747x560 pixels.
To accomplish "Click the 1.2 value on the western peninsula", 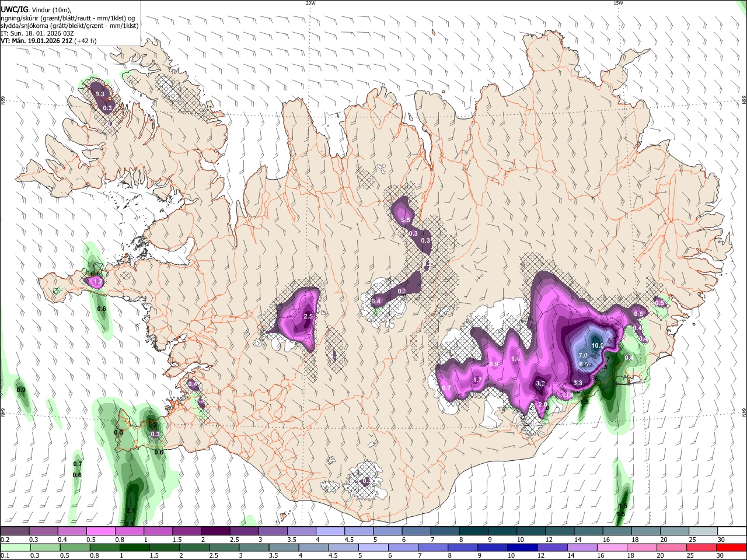I will 98,282.
